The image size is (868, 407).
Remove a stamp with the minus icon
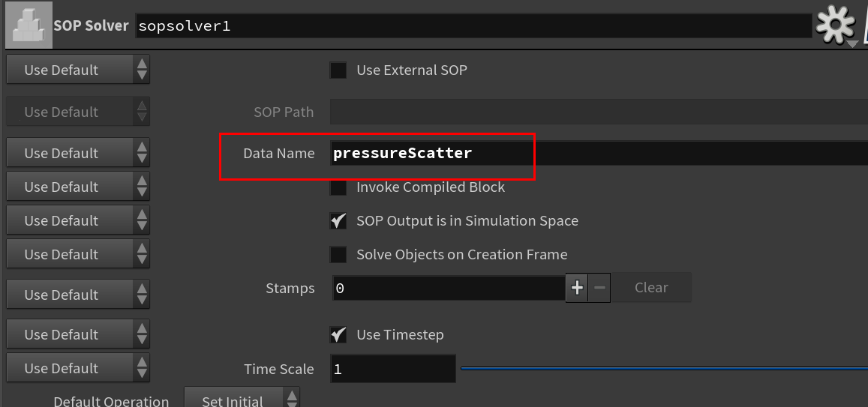pos(599,288)
